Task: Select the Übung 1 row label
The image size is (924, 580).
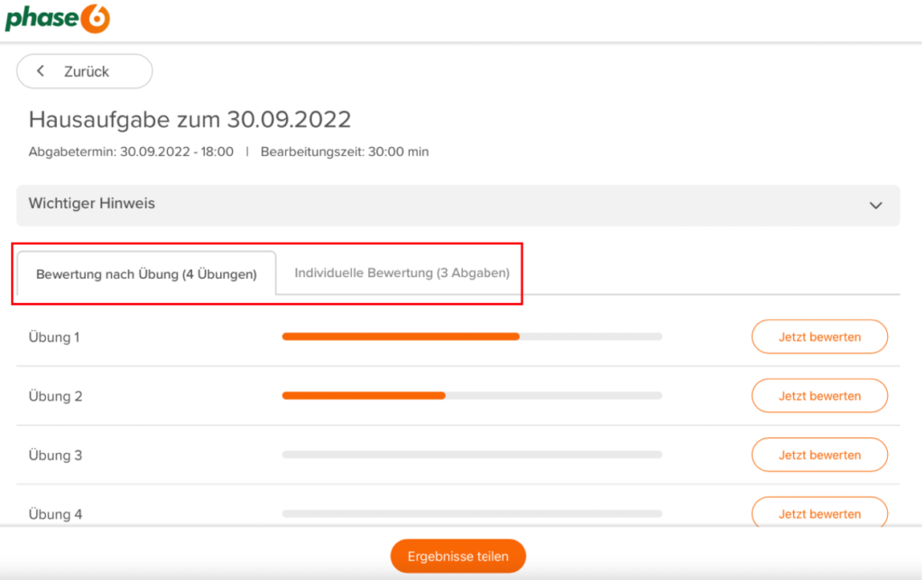Action: [x=54, y=337]
